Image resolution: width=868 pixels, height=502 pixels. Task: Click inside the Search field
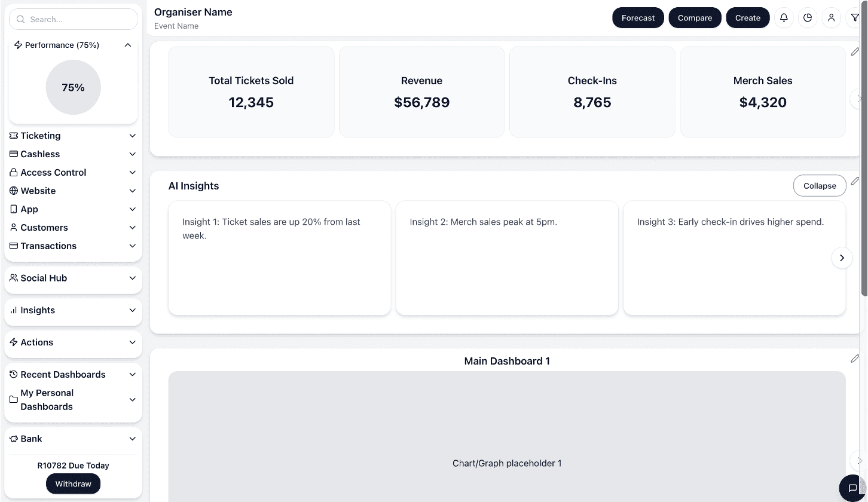pyautogui.click(x=73, y=19)
